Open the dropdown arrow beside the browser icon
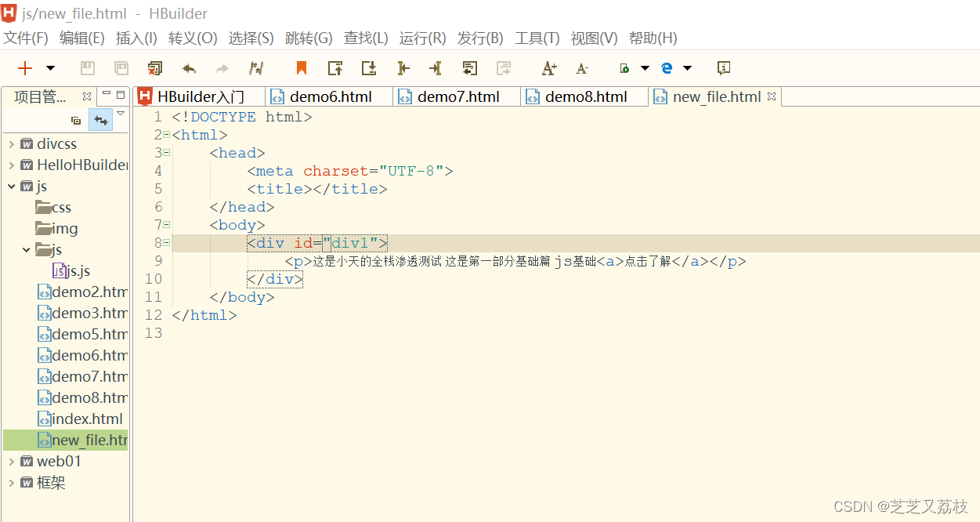 (x=688, y=68)
